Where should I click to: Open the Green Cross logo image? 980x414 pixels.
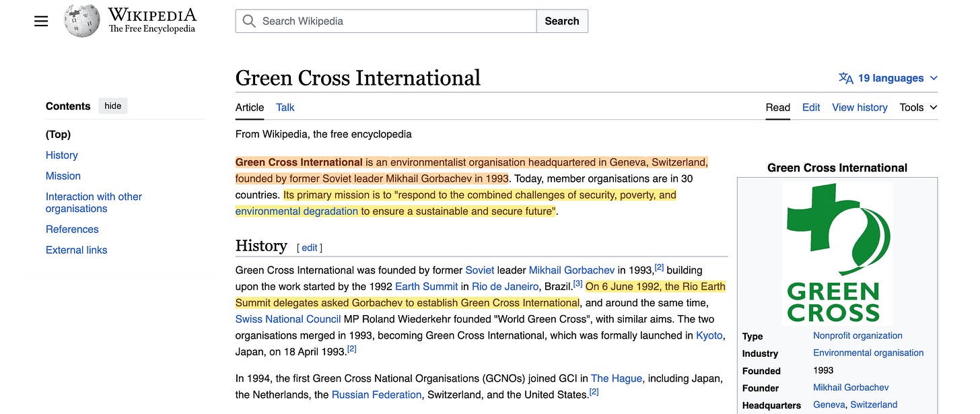pyautogui.click(x=837, y=254)
